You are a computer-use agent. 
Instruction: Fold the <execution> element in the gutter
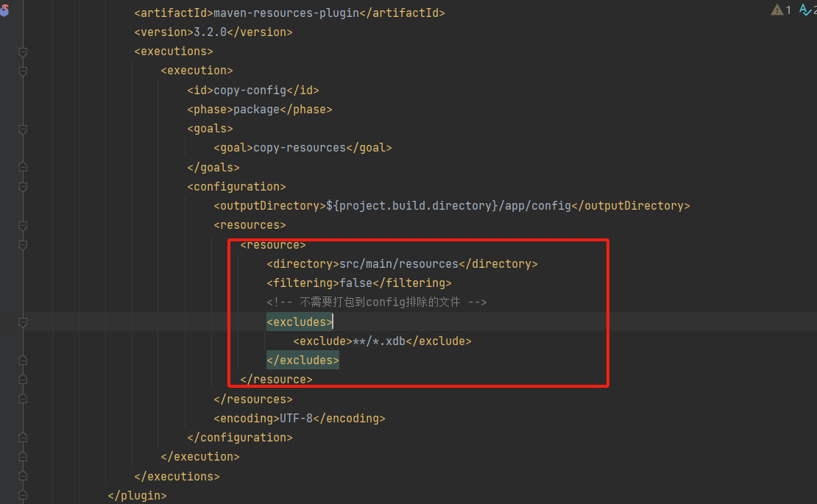click(23, 71)
